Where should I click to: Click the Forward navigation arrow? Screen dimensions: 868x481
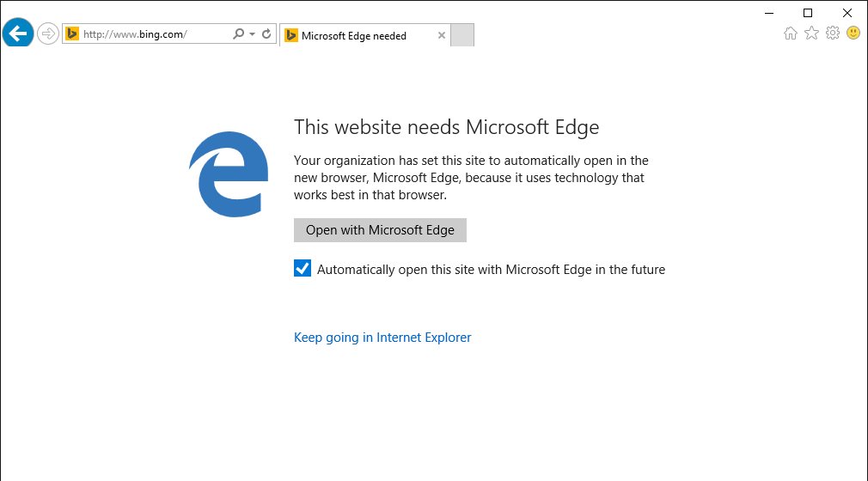click(x=48, y=34)
